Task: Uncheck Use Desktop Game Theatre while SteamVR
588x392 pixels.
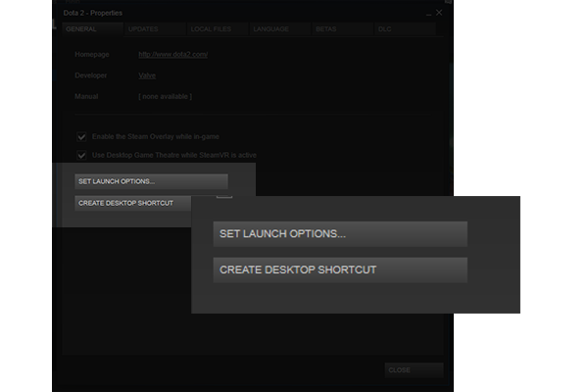Action: click(x=81, y=155)
